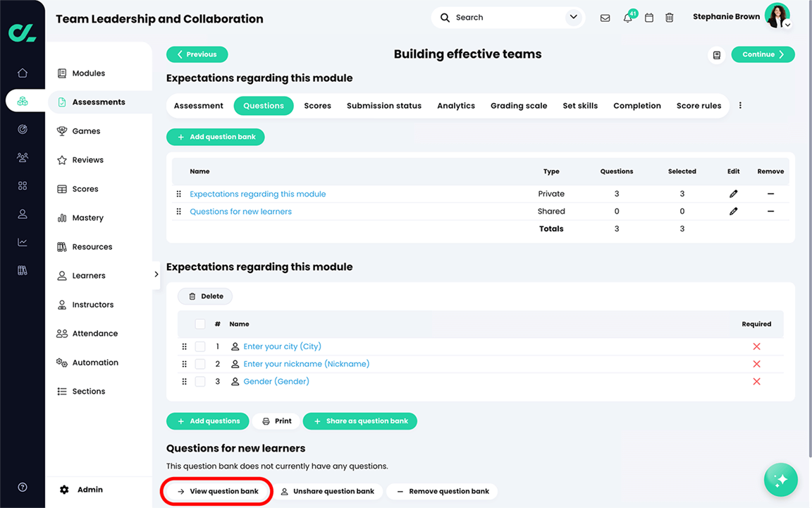
Task: Open the calendar icon next to notifications
Action: coord(648,17)
